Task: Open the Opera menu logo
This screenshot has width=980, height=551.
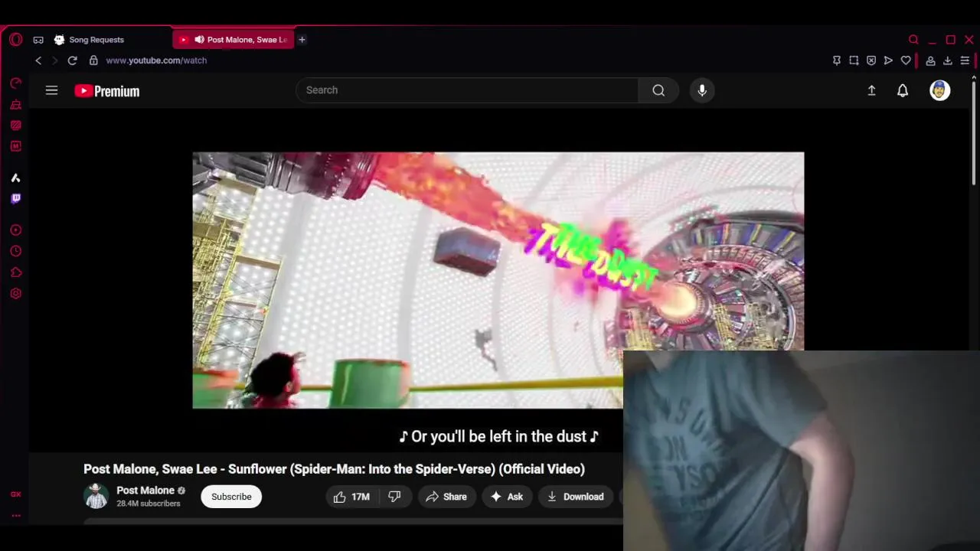Action: [15, 40]
